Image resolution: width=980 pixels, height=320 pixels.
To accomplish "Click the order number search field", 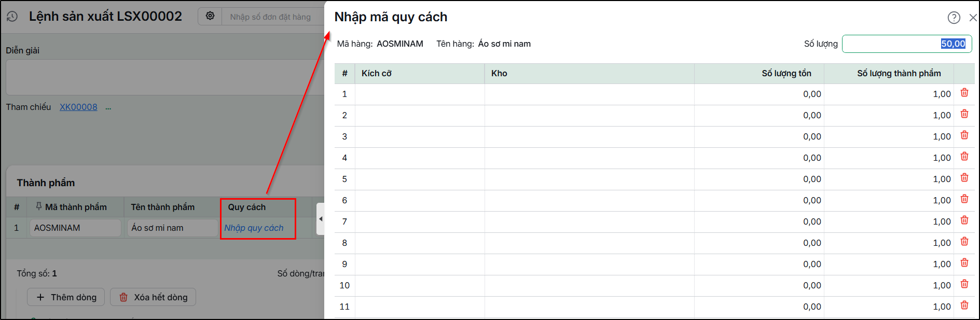I will pyautogui.click(x=273, y=17).
